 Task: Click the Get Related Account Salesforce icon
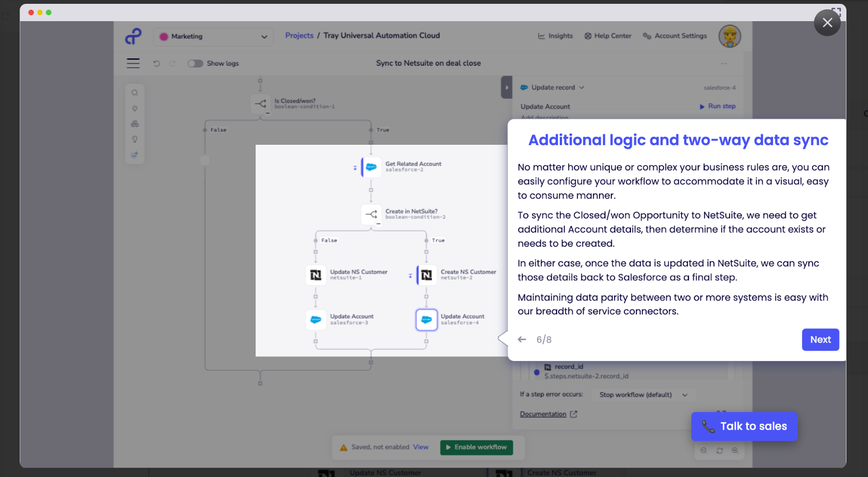[x=371, y=167]
